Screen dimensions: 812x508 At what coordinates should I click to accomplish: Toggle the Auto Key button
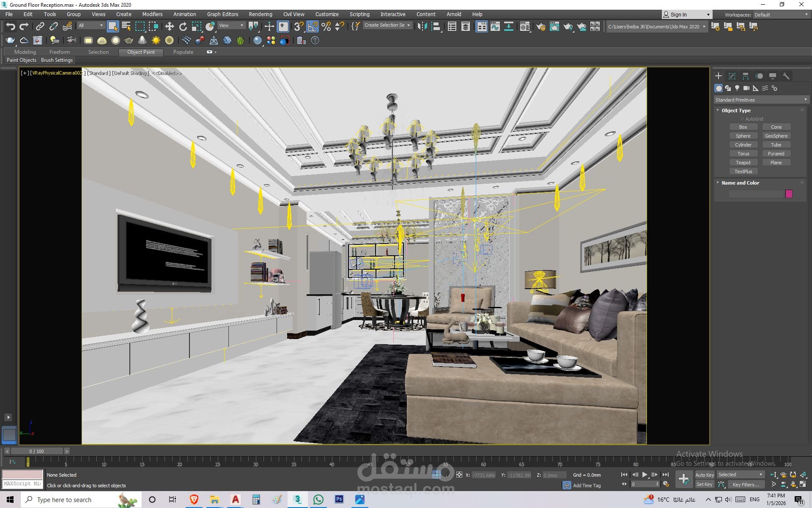(704, 475)
